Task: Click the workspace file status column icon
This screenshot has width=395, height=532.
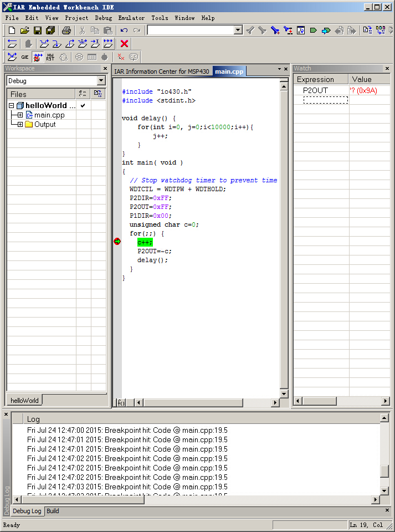Action: [83, 94]
